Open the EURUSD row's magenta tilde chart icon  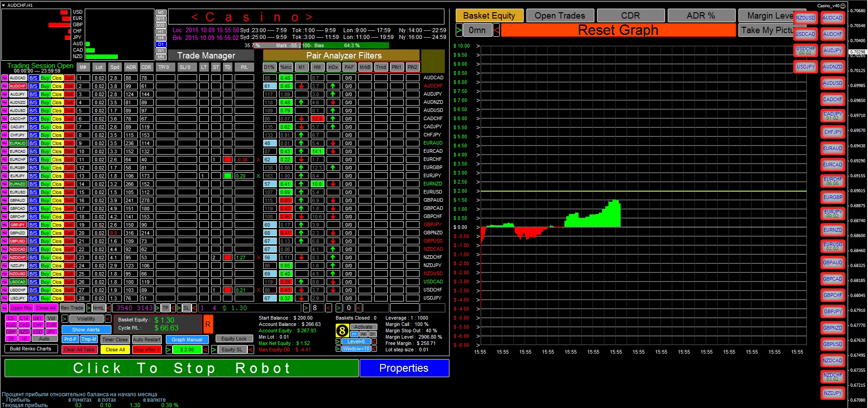tap(5, 192)
